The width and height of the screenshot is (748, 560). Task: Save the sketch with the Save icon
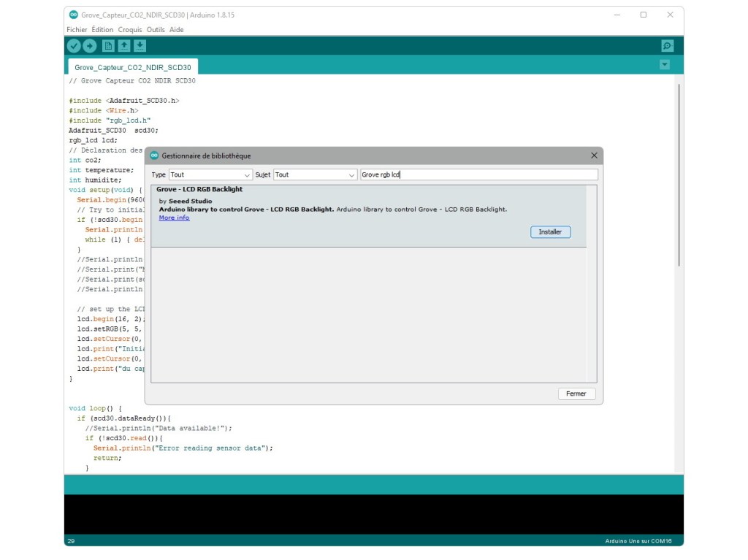coord(140,46)
